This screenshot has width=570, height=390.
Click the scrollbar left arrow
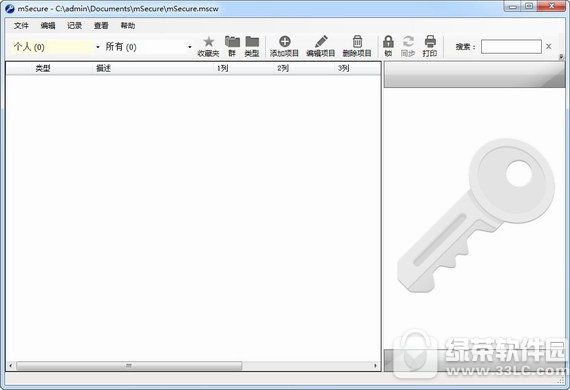(x=11, y=366)
